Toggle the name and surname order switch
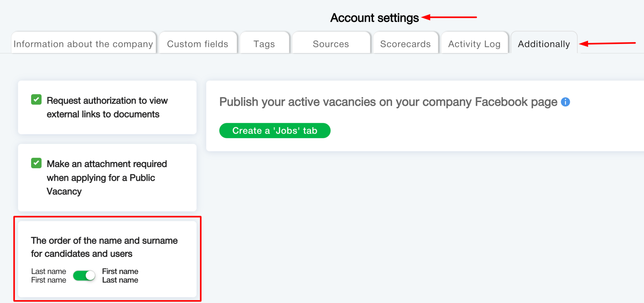 (x=84, y=276)
